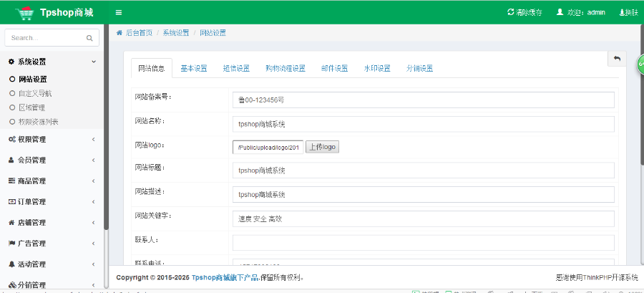Click the skin change icon
Screen dimensions: 644x293
pos(622,12)
